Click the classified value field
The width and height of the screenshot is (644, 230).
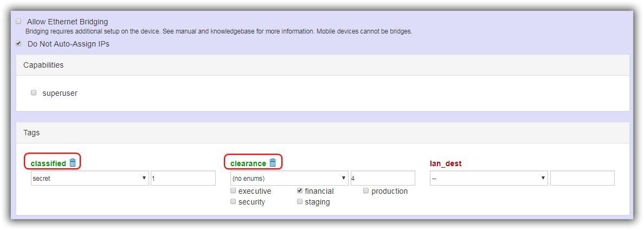click(183, 179)
